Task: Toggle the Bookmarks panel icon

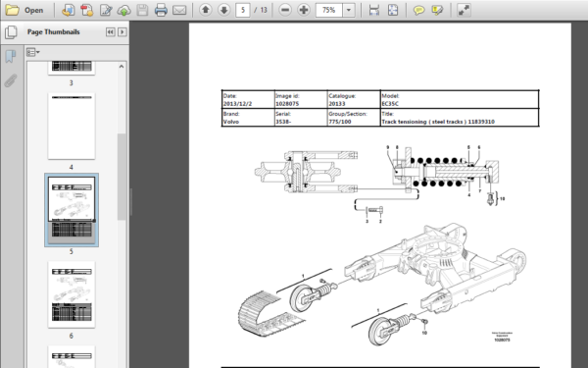Action: click(x=11, y=57)
